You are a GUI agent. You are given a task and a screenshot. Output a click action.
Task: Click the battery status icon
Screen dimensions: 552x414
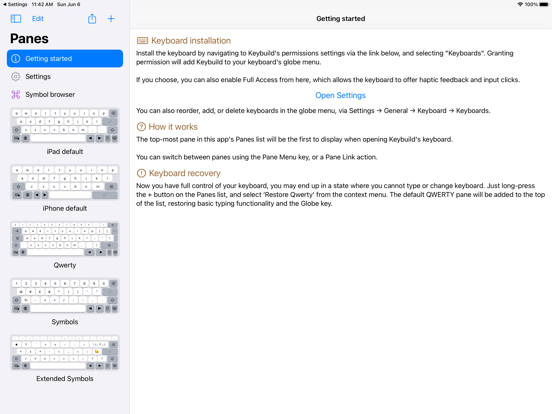tap(544, 4)
